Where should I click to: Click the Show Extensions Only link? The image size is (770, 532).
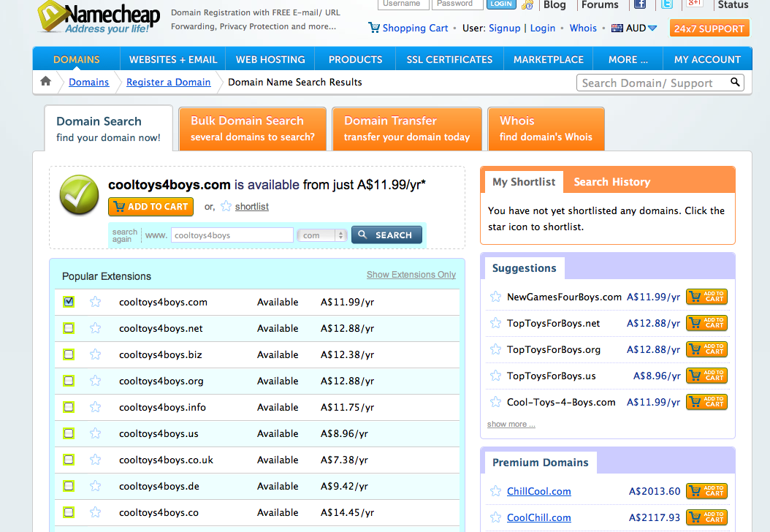(x=411, y=275)
